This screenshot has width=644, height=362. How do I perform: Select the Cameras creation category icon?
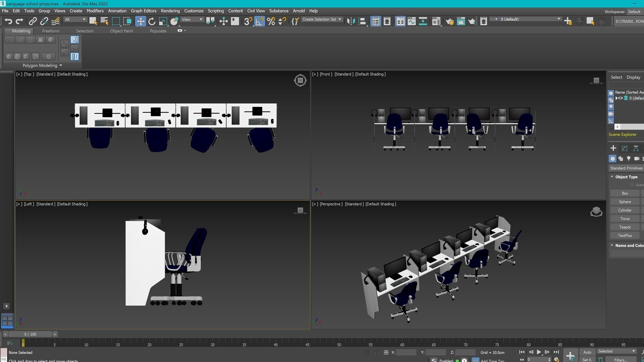point(637,159)
